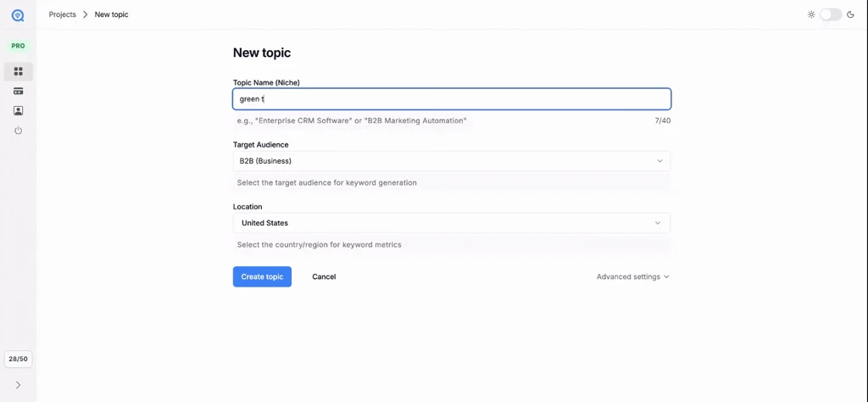This screenshot has height=402, width=868.
Task: Open the Location United States dropdown
Action: 452,223
